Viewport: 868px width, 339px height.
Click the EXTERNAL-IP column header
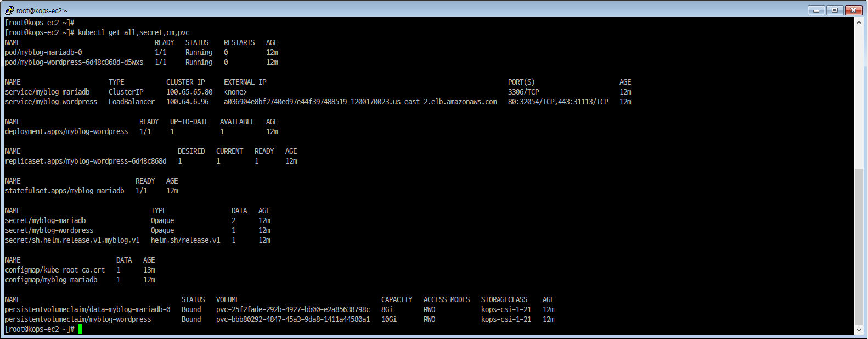click(245, 82)
